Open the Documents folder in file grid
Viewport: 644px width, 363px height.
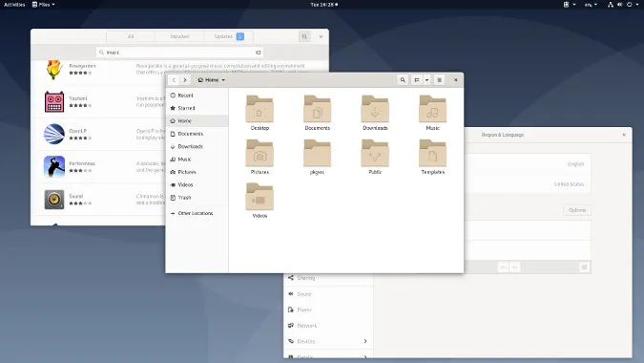coord(317,113)
